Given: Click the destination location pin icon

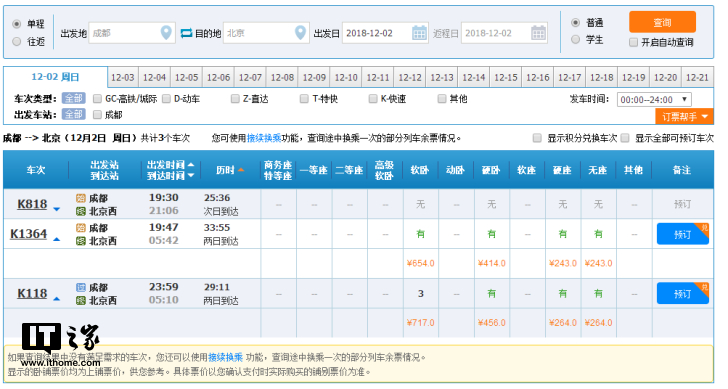Looking at the screenshot, I should 300,33.
